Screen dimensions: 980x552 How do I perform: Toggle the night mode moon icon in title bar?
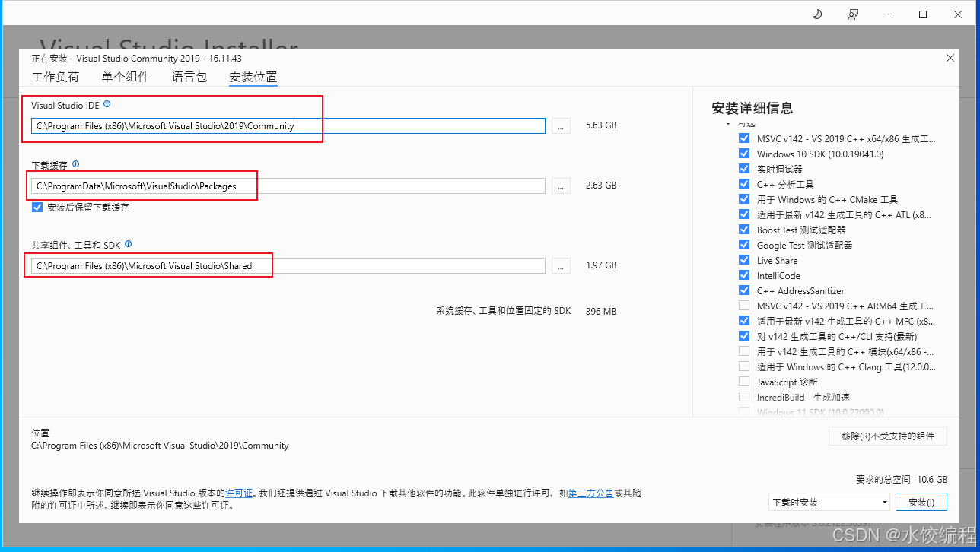tap(818, 14)
